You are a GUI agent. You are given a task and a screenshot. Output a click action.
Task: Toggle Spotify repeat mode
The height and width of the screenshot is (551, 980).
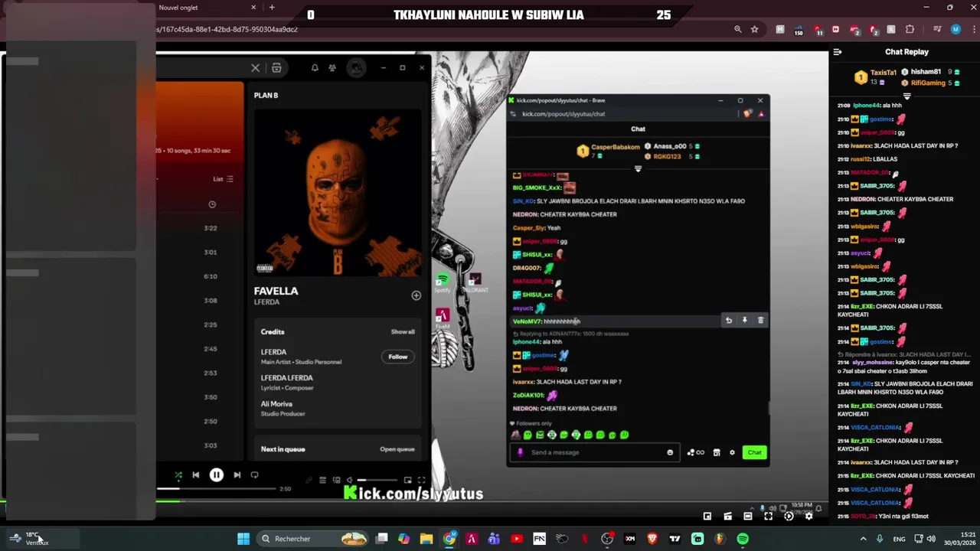255,475
